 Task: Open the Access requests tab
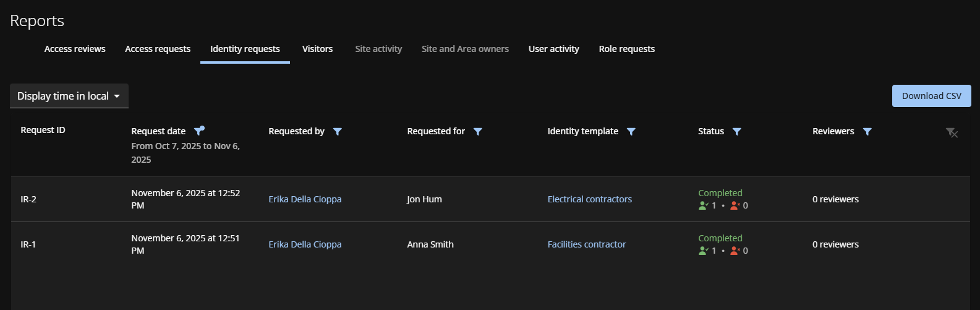(x=158, y=49)
